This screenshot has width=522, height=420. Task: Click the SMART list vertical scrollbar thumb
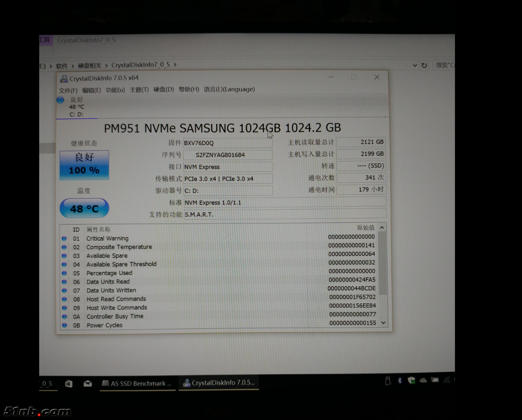382,263
